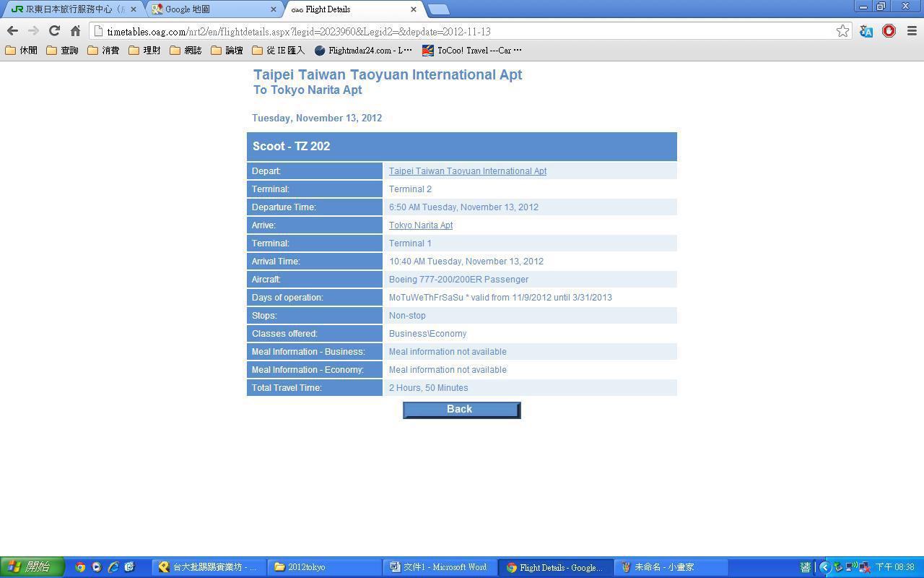This screenshot has width=924, height=578.
Task: Switch to the 台大批踢踢實業坊 taskbar window
Action: click(x=209, y=567)
